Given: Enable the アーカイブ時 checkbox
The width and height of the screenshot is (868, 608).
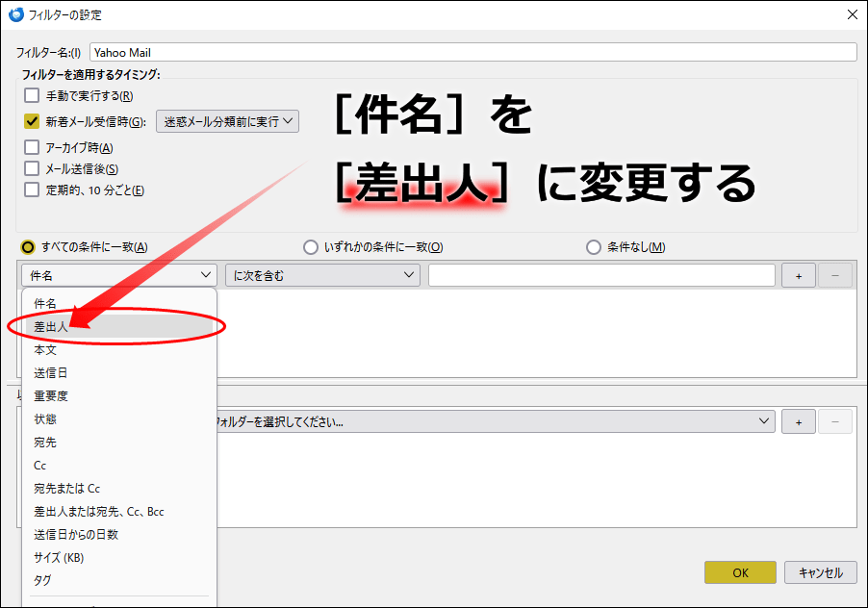Looking at the screenshot, I should pos(32,147).
